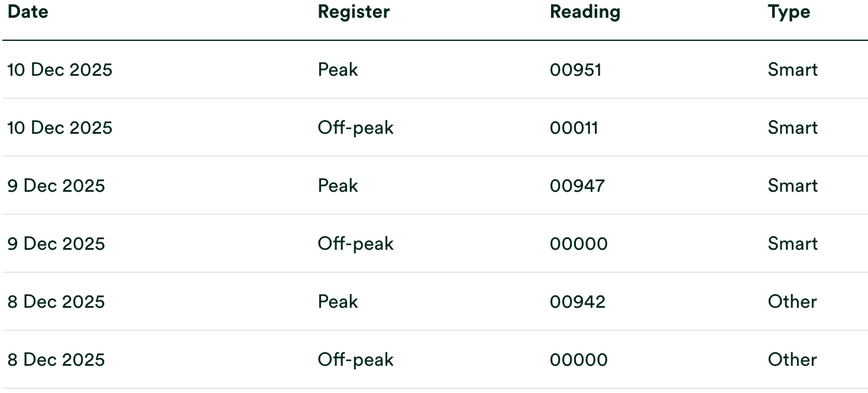The image size is (868, 393).
Task: Click Other type in last Off-peak row
Action: click(x=792, y=360)
